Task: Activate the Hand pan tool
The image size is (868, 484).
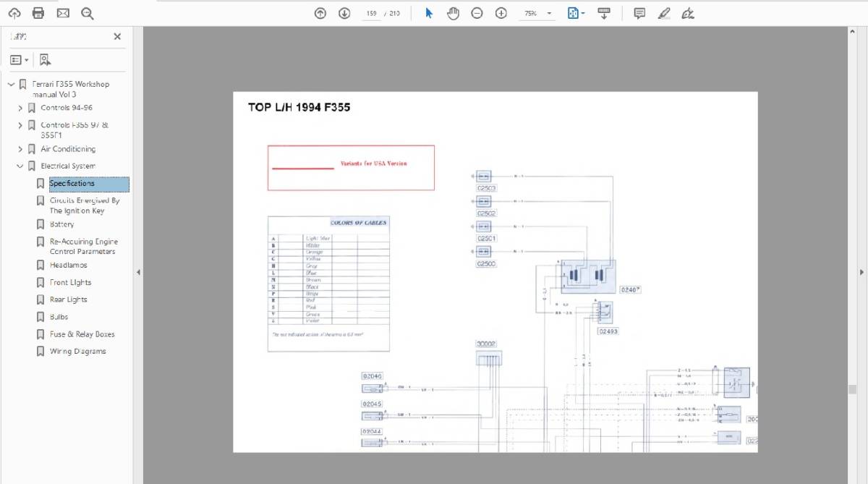Action: click(x=453, y=13)
